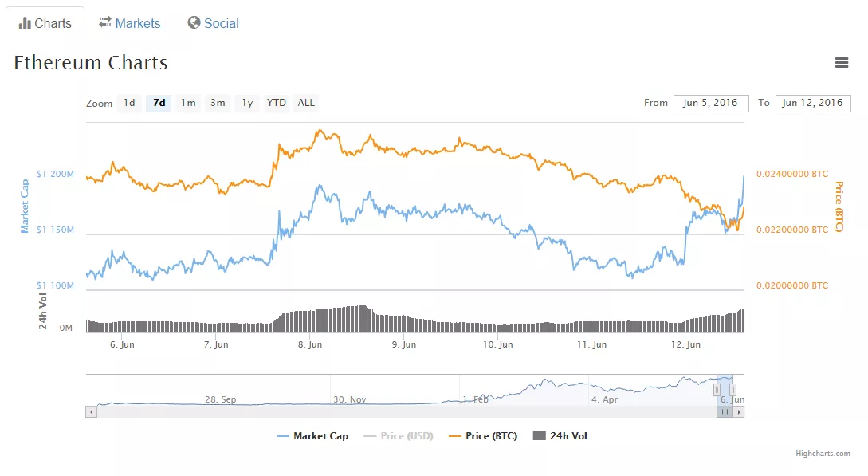Toggle the Price (BTC) legend item
This screenshot has height=476, width=868.
click(x=483, y=436)
